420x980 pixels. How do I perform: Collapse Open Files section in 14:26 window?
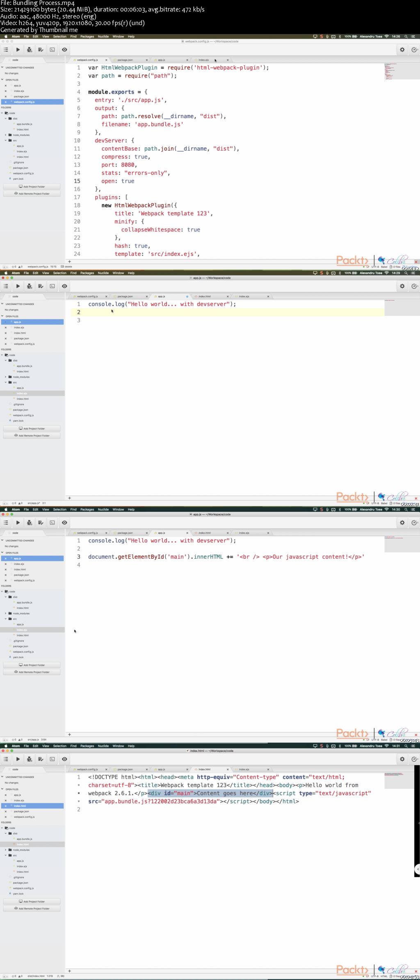[x=2, y=80]
